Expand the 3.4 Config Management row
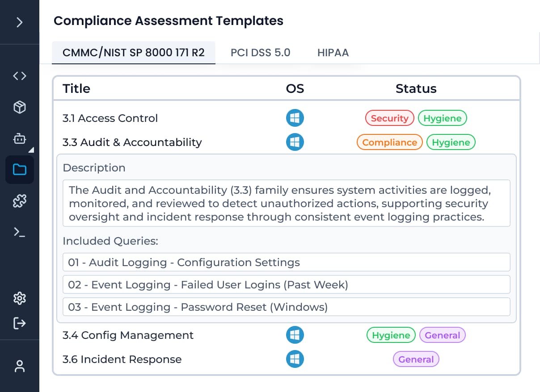The image size is (540, 392). click(128, 335)
